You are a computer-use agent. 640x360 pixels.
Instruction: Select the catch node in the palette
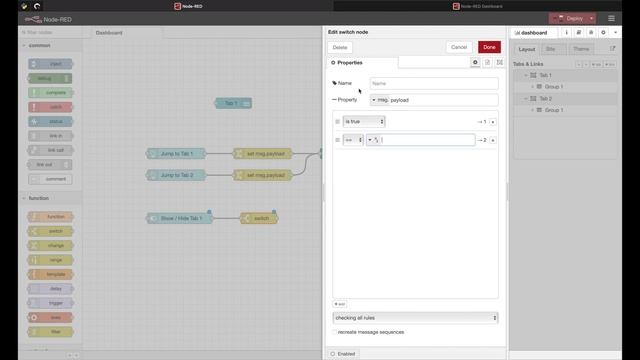point(50,107)
